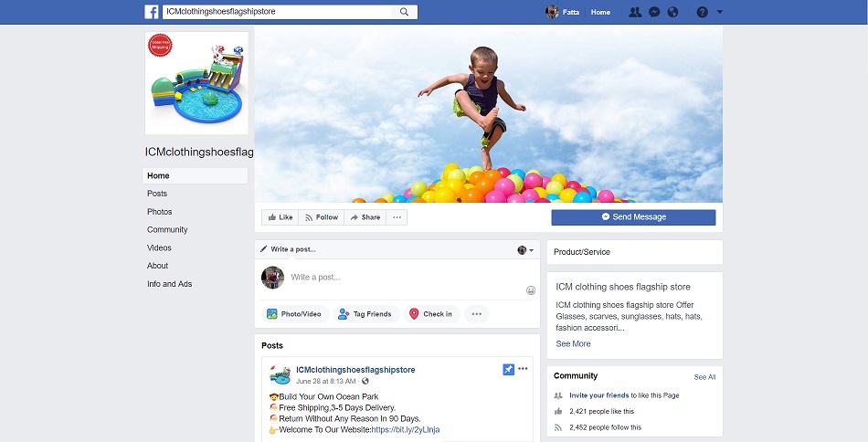
Task: Open the Messenger icon in top bar
Action: coord(654,12)
